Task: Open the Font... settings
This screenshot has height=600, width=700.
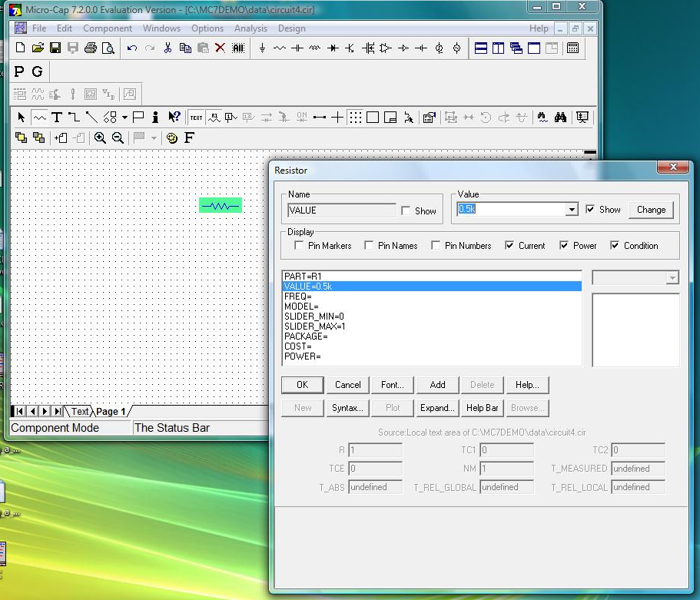Action: tap(393, 385)
